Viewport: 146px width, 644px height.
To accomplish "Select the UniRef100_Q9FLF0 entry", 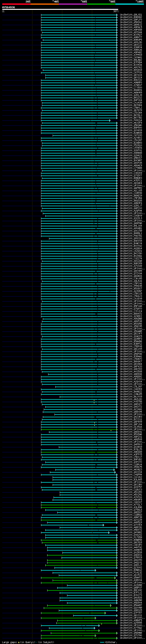I will 131,20.
